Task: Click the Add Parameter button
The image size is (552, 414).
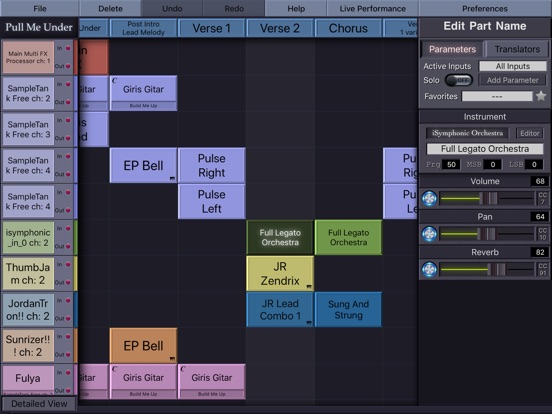Action: click(512, 80)
